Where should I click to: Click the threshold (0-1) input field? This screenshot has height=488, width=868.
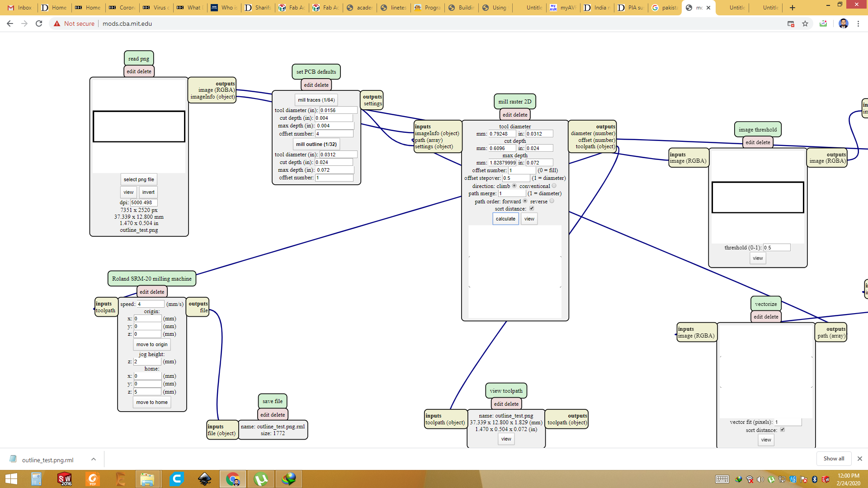pyautogui.click(x=777, y=248)
